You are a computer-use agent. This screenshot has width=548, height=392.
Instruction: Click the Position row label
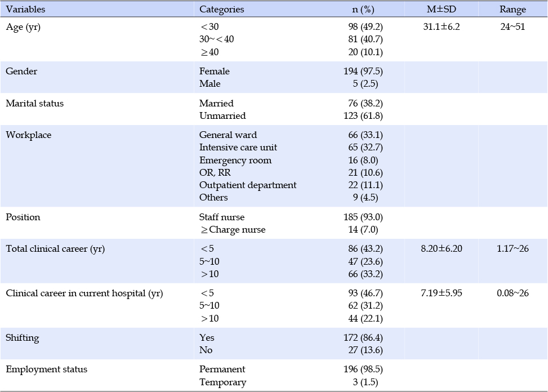click(23, 217)
